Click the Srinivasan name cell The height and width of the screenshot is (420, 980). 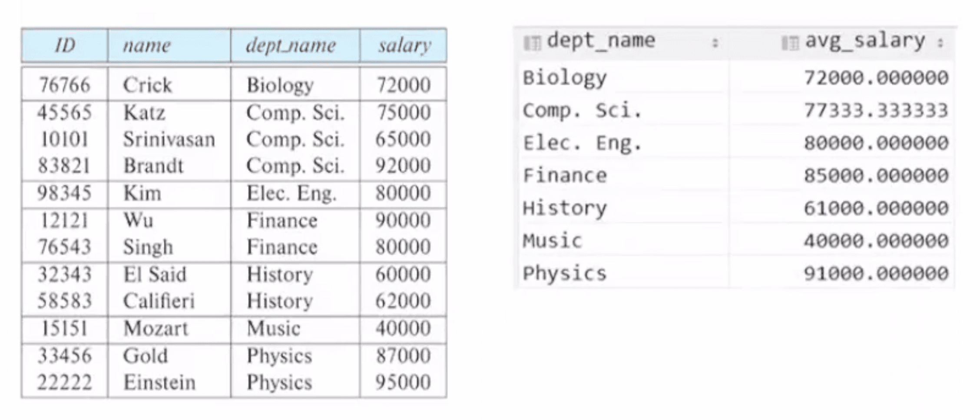coord(169,139)
